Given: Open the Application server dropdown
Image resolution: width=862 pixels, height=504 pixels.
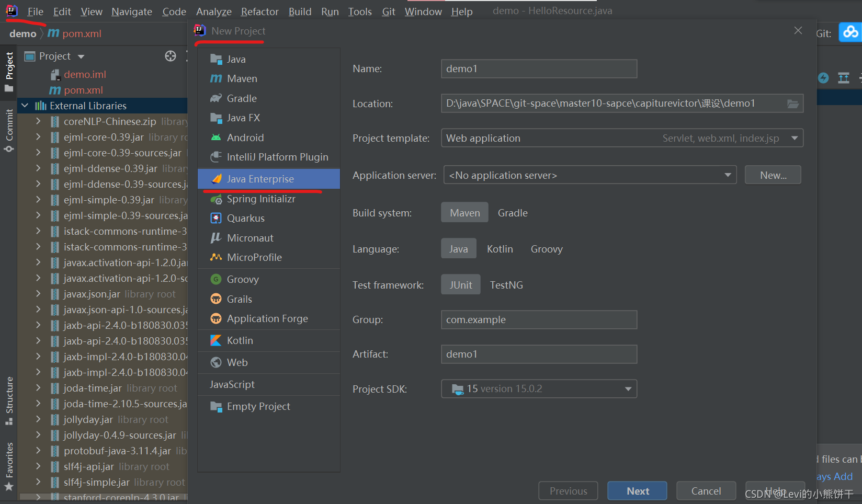Looking at the screenshot, I should pyautogui.click(x=590, y=175).
